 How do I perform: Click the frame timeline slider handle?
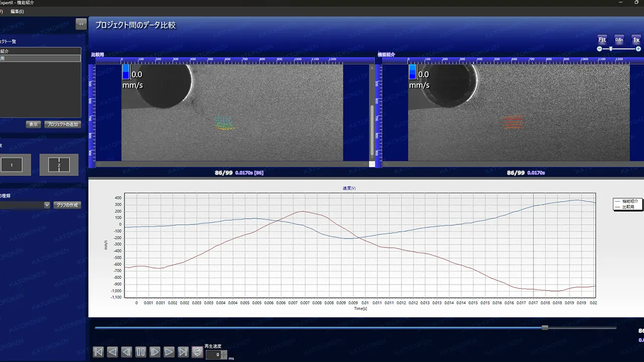click(545, 328)
